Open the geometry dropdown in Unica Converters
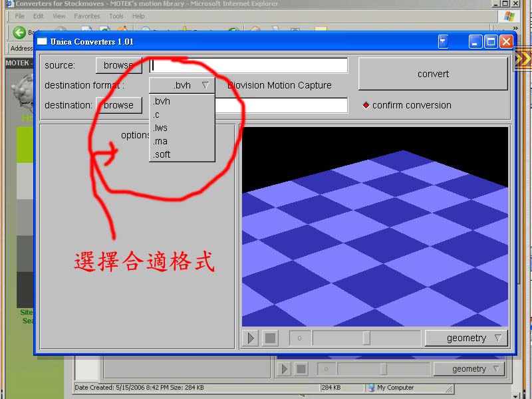The width and height of the screenshot is (532, 399). (x=466, y=338)
